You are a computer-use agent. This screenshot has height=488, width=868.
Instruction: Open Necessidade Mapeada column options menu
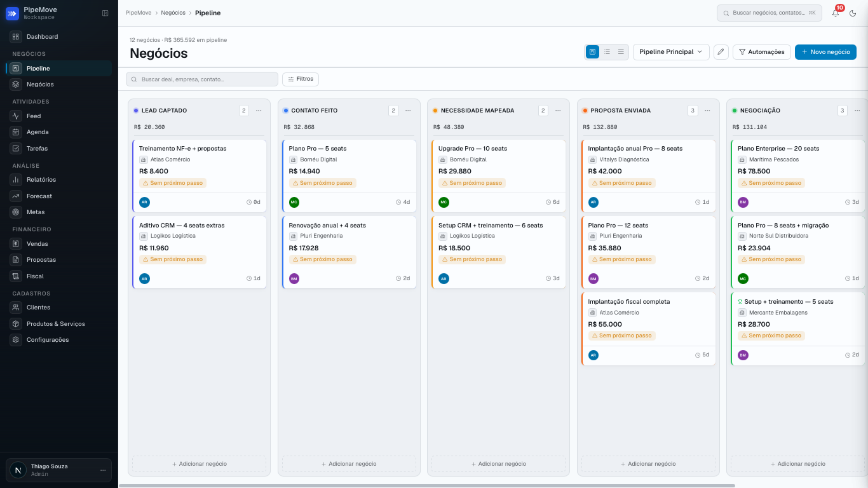pyautogui.click(x=558, y=111)
